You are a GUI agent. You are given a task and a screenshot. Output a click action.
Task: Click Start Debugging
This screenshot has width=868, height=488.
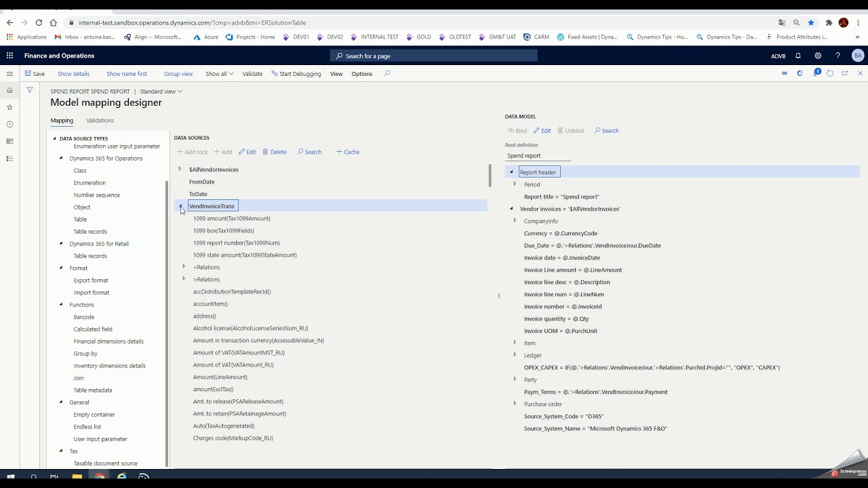pos(296,73)
